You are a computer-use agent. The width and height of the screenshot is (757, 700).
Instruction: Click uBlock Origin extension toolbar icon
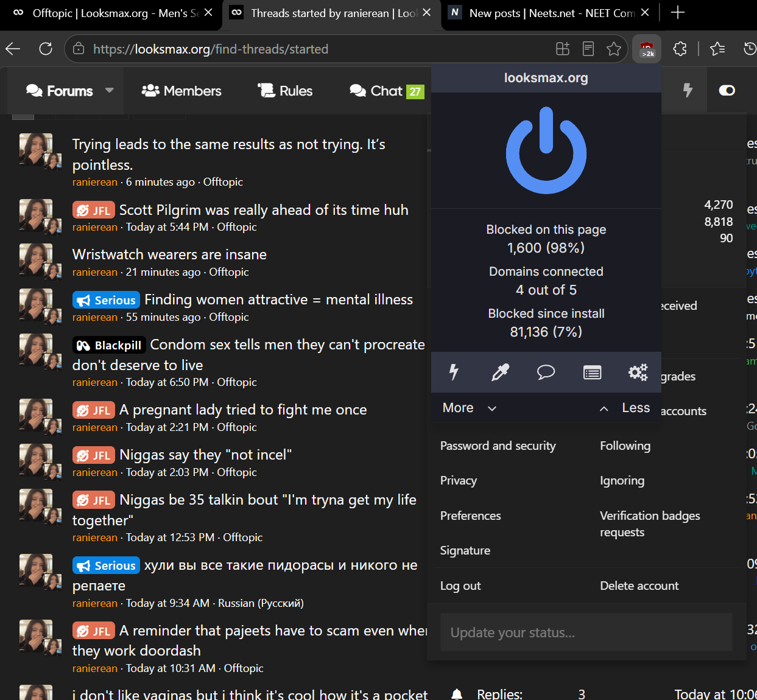click(647, 49)
